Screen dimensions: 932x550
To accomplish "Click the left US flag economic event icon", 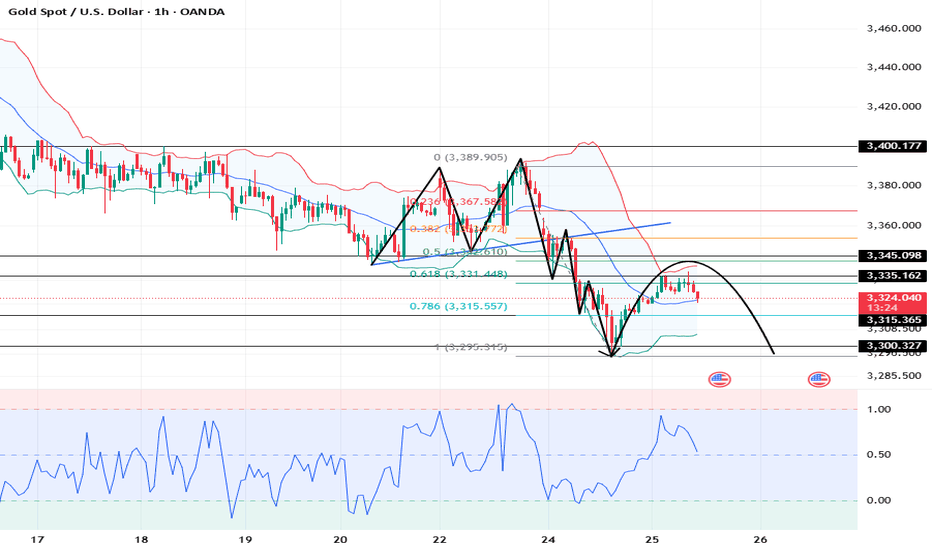I will click(x=719, y=379).
